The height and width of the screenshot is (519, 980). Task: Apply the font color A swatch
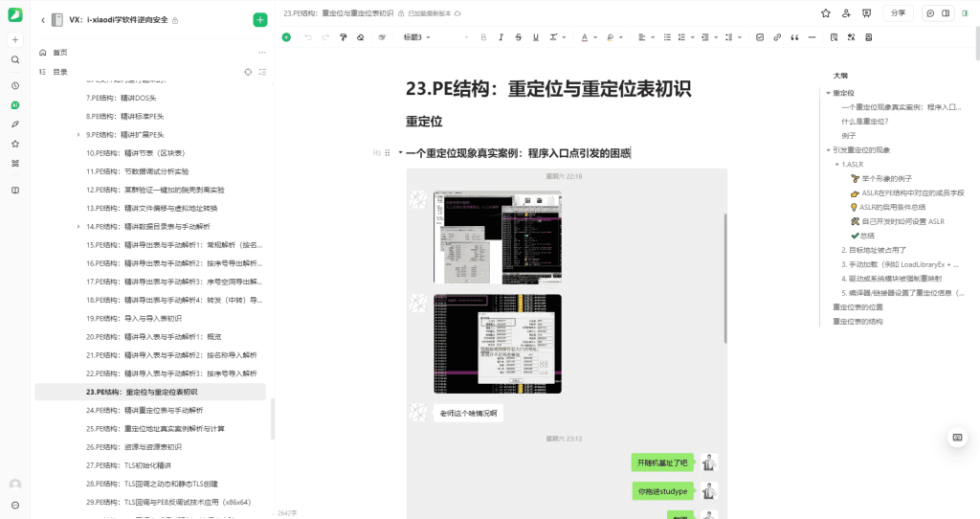585,37
